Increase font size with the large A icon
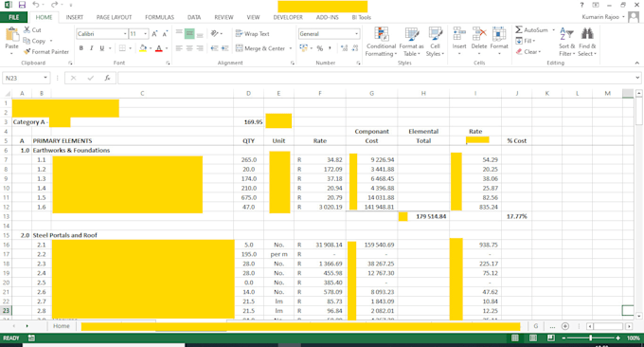The width and height of the screenshot is (644, 347). 154,34
